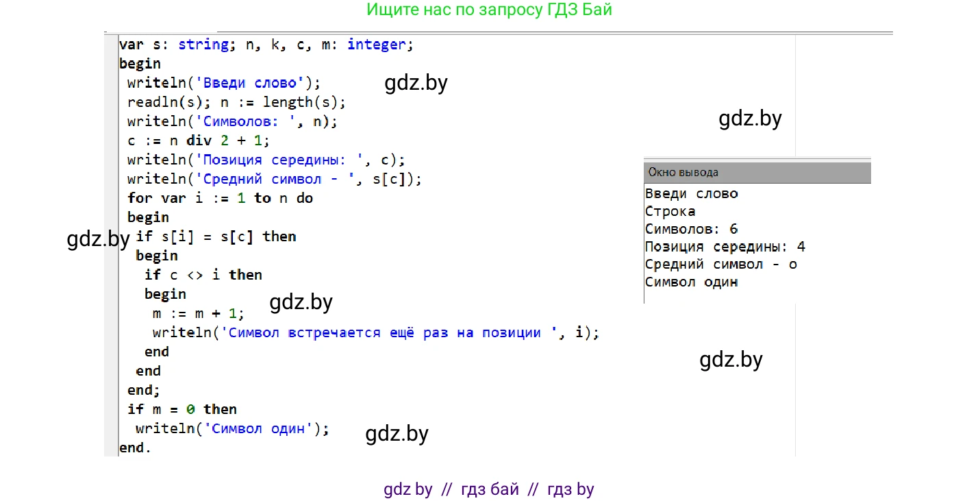Click the readln(s) code line
Image resolution: width=980 pixels, height=501 pixels.
[236, 102]
